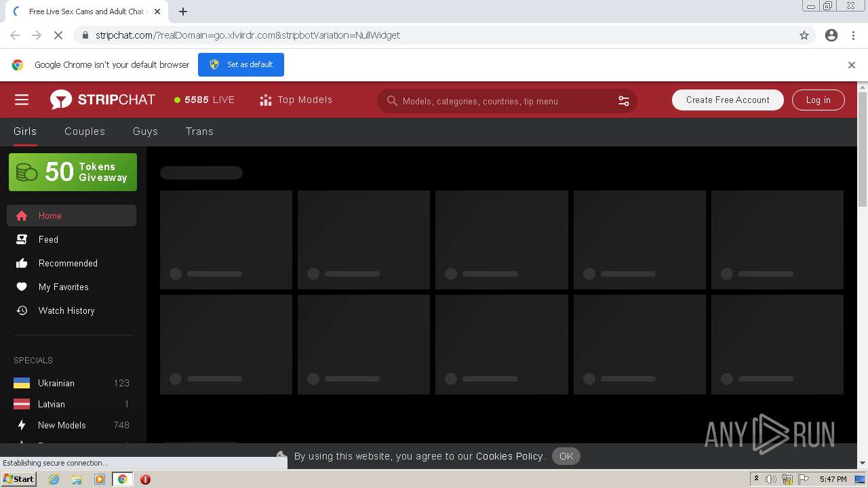Viewport: 868px width, 488px height.
Task: Open the 50 Tokens Giveaway banner
Action: coord(73,172)
